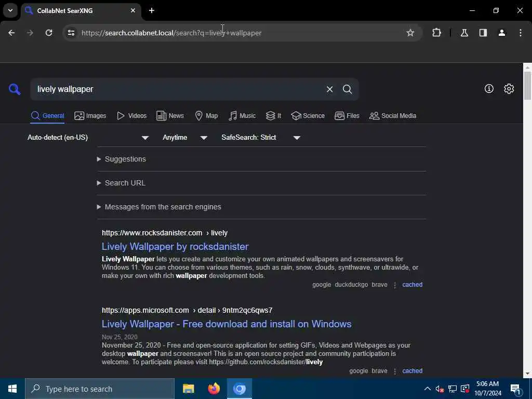Open cached link for rocksdanister result

pyautogui.click(x=412, y=285)
